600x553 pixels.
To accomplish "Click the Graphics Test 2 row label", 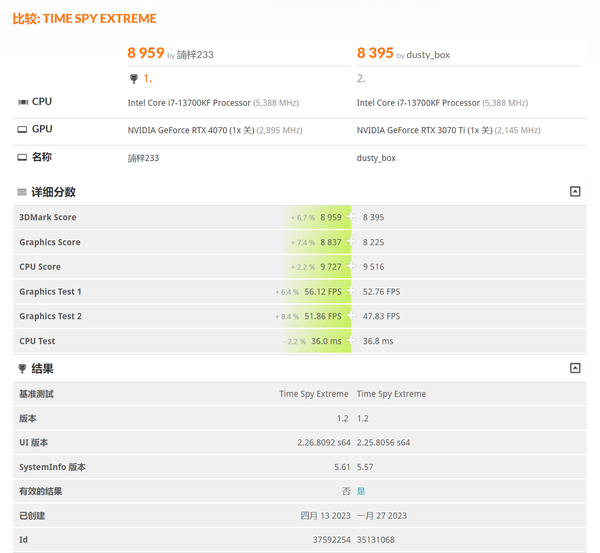I will tap(51, 316).
